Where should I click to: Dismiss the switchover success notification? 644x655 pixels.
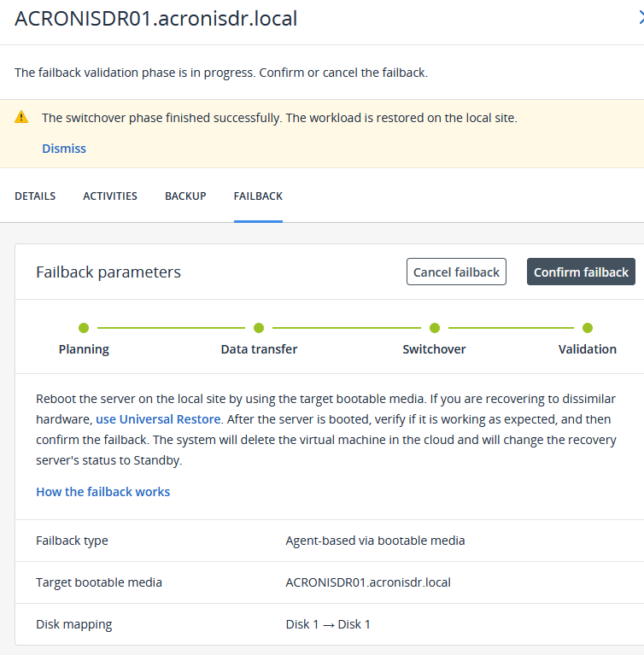(64, 149)
